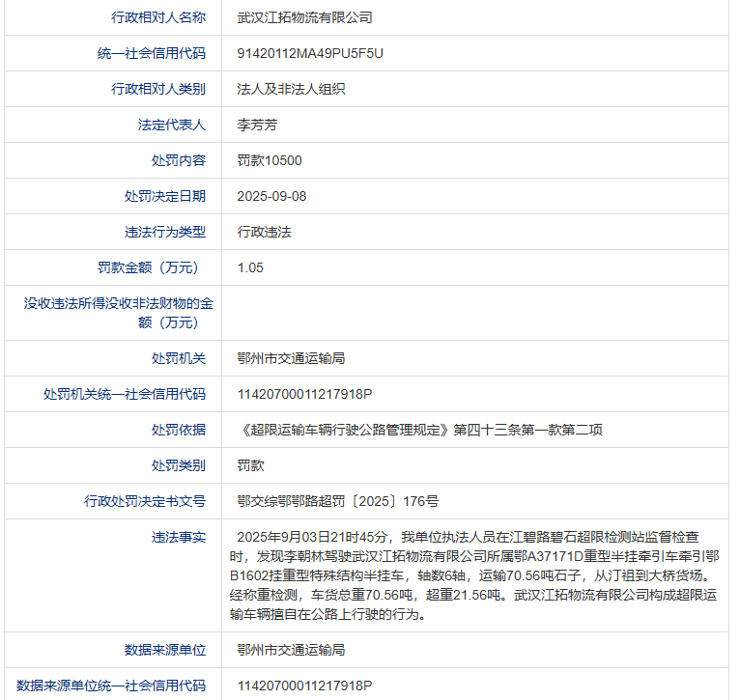
Task: Click legal representative name 李芳芳
Action: coord(257,125)
